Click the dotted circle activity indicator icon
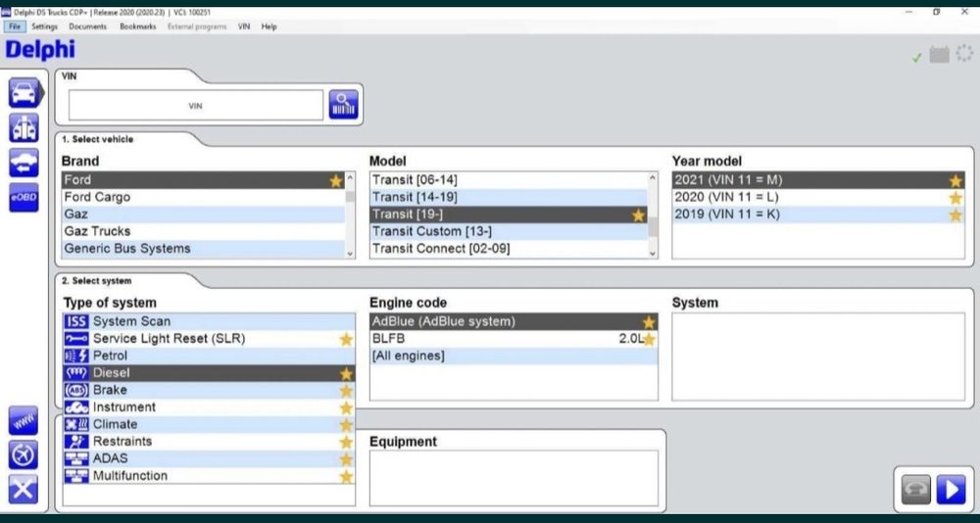 click(x=964, y=53)
